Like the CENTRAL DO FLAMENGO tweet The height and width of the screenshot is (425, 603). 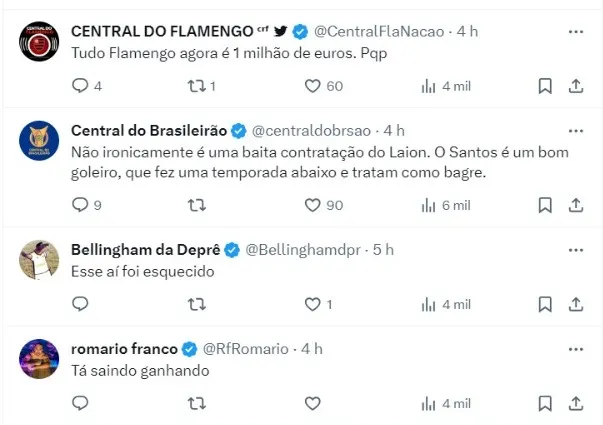[x=312, y=86]
